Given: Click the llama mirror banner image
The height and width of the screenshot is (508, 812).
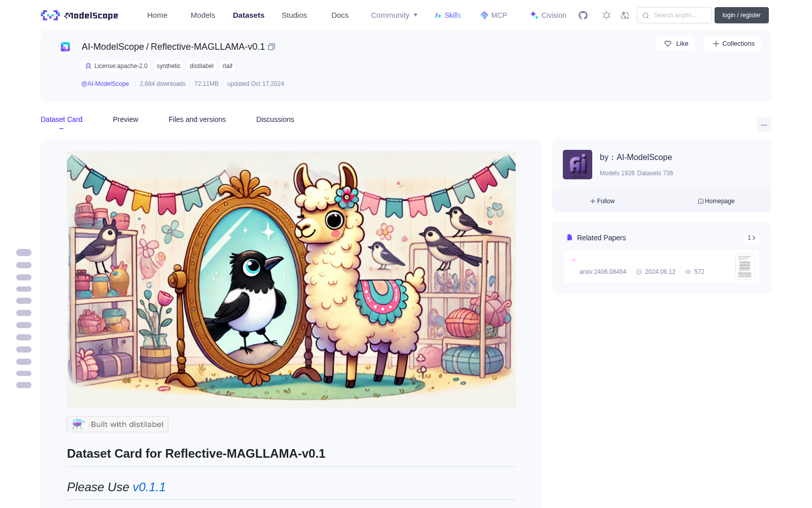Looking at the screenshot, I should point(291,279).
